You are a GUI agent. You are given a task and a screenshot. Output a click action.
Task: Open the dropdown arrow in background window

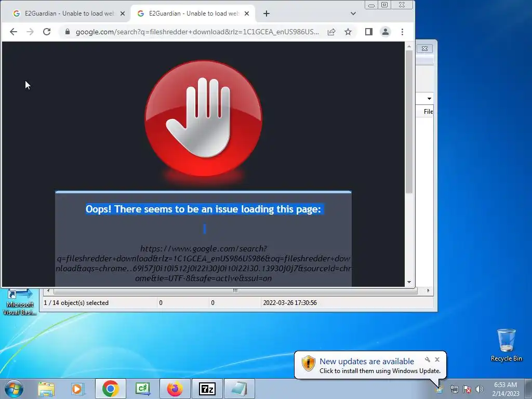(429, 99)
